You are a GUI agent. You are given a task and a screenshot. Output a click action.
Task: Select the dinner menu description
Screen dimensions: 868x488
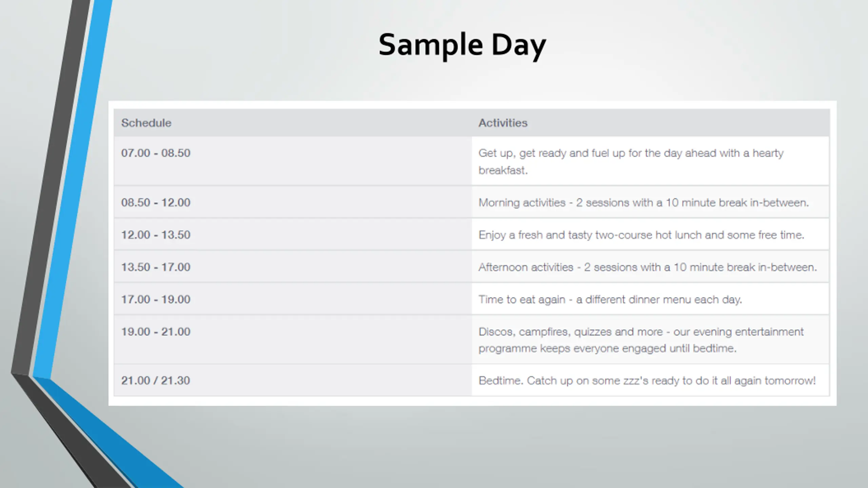point(610,300)
